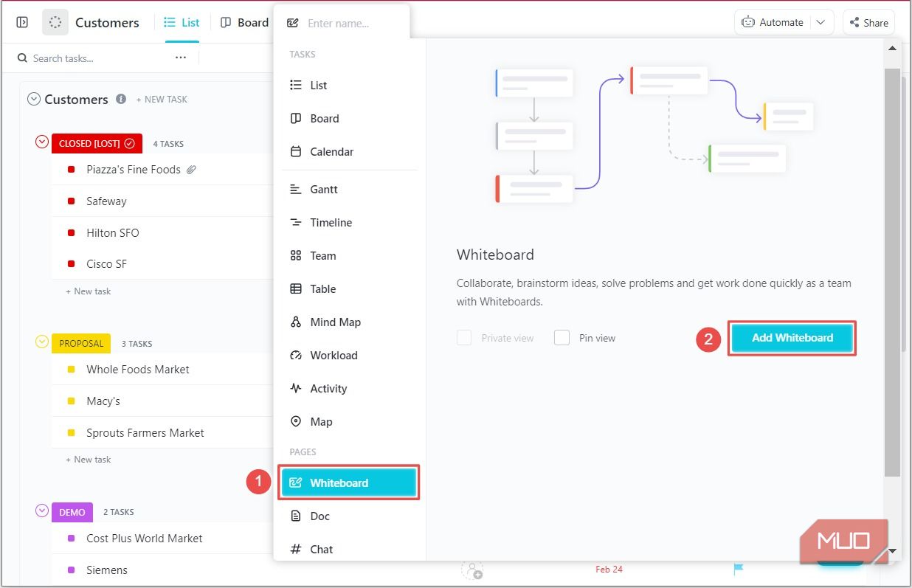Choose the Gantt view option
The width and height of the screenshot is (912, 588).
[x=350, y=189]
